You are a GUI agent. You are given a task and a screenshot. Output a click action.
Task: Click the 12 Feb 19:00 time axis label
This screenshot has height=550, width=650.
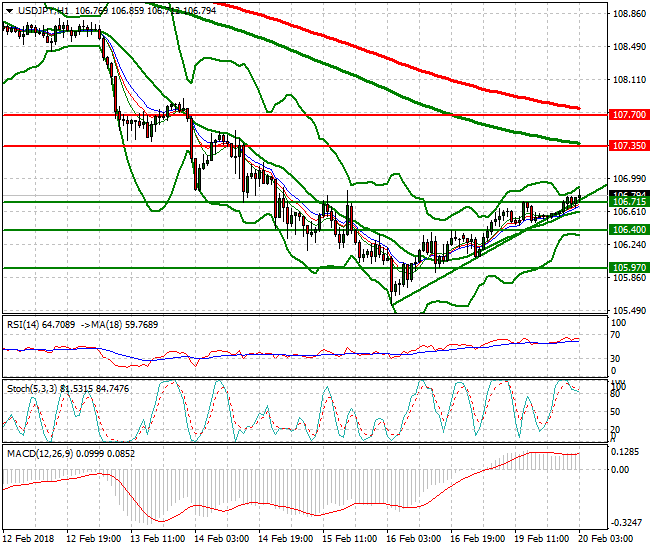coord(94,539)
